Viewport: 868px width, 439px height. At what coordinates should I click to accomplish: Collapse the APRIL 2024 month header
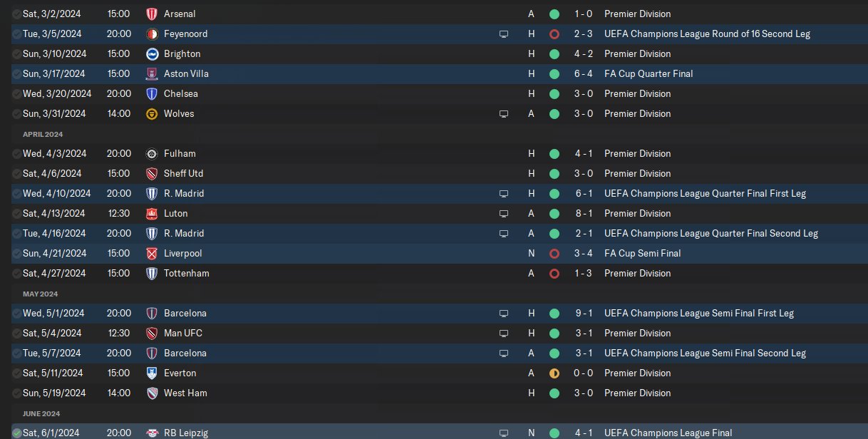43,134
